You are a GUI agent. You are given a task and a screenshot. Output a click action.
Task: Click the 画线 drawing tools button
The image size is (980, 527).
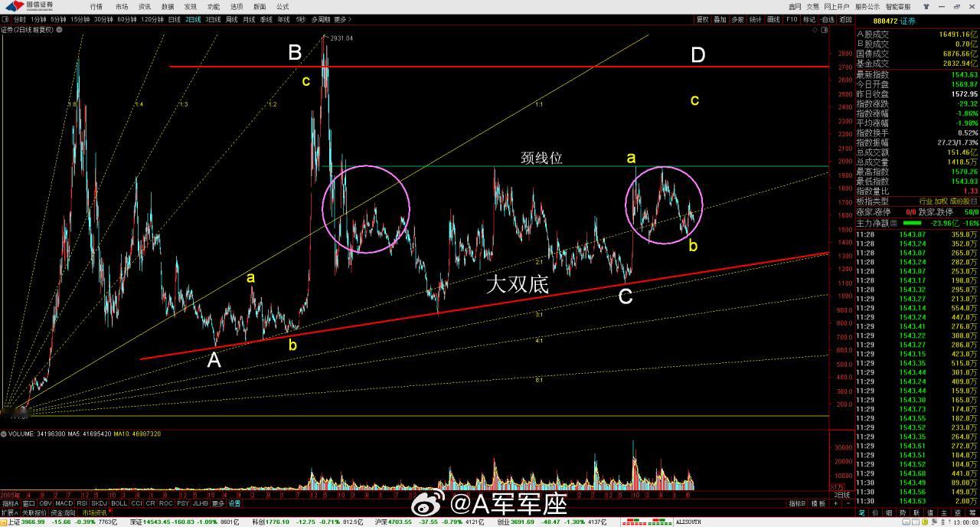pyautogui.click(x=773, y=19)
